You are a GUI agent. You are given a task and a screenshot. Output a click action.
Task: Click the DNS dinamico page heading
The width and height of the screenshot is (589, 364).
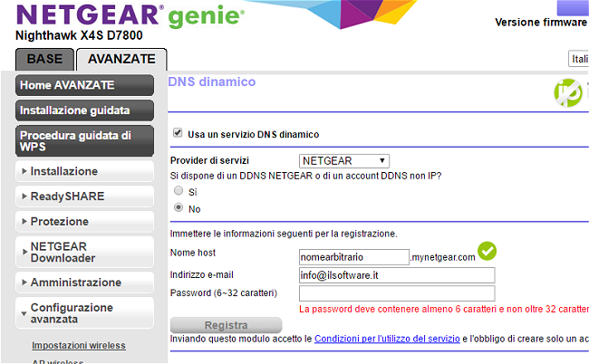(212, 81)
